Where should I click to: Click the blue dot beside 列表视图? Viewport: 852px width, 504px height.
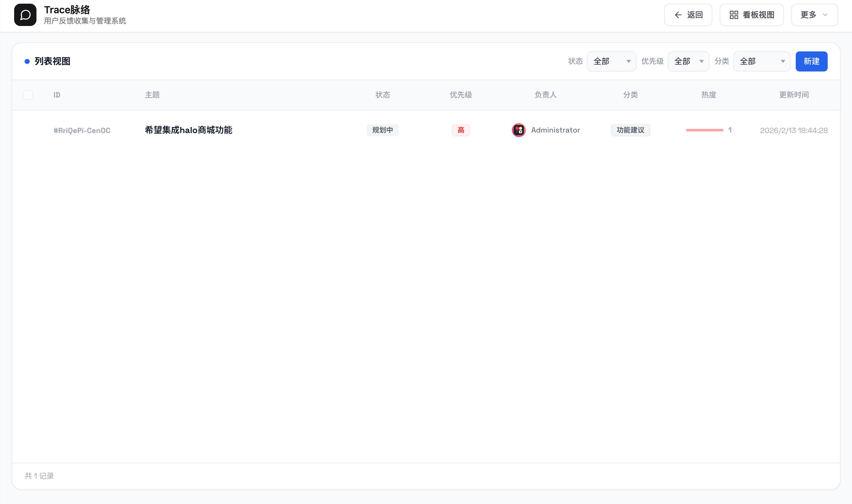tap(27, 62)
